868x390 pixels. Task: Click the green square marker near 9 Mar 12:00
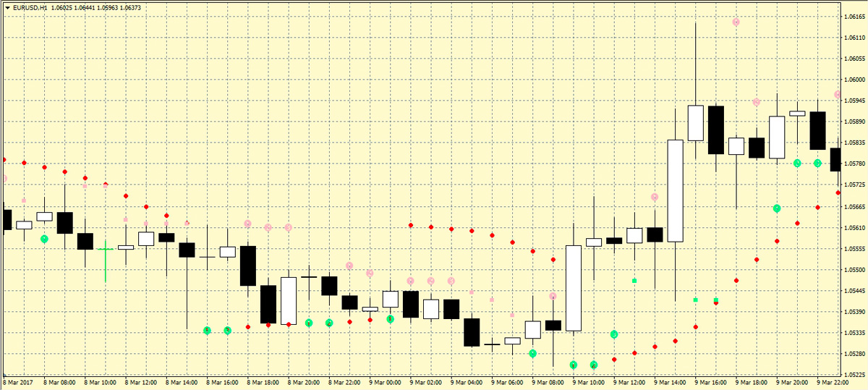tap(634, 280)
